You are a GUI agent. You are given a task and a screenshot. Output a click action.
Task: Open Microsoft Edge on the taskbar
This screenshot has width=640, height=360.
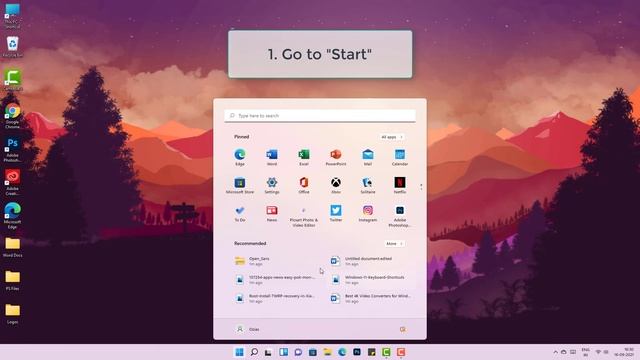(342, 352)
